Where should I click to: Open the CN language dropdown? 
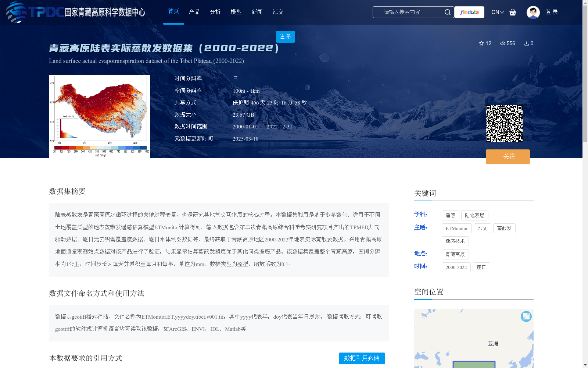point(498,12)
